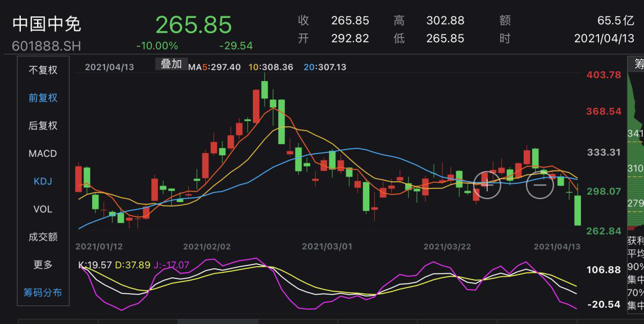Screen dimensions: 644x324
Task: Click price axis label 262.84
Action: 604,231
